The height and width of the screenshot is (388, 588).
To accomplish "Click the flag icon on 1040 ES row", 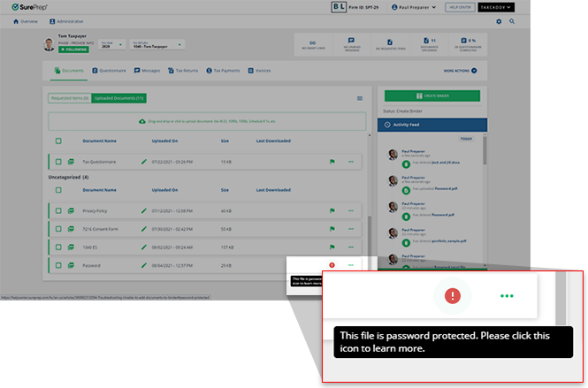I will [332, 247].
